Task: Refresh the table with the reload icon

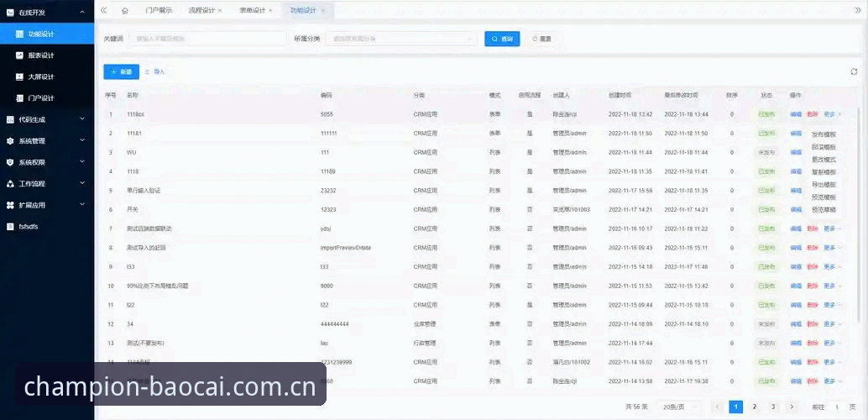Action: [x=854, y=71]
